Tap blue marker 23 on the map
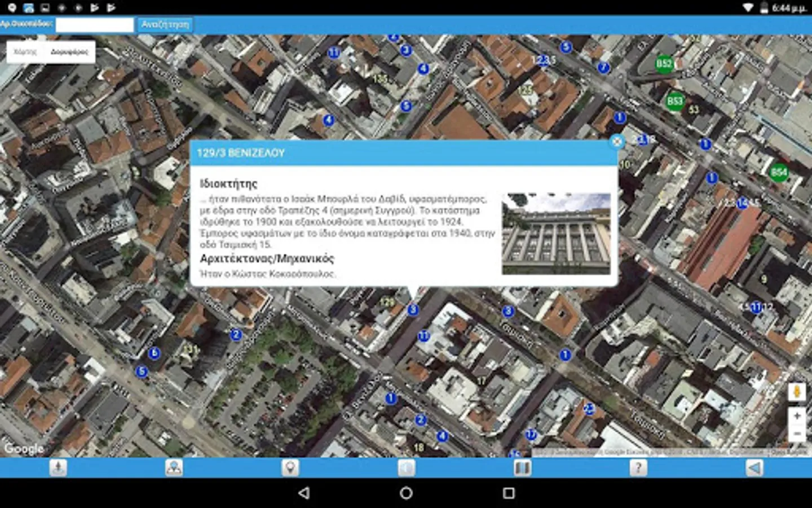The width and height of the screenshot is (812, 508). click(589, 409)
